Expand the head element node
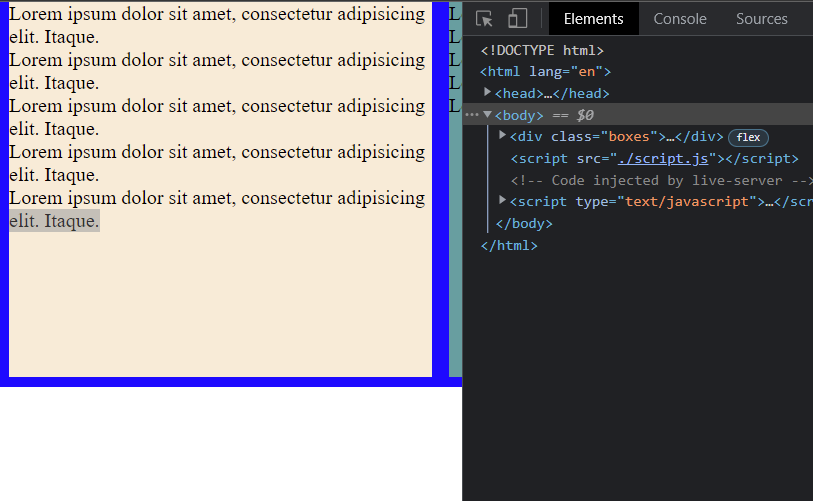The image size is (813, 501). [x=487, y=92]
